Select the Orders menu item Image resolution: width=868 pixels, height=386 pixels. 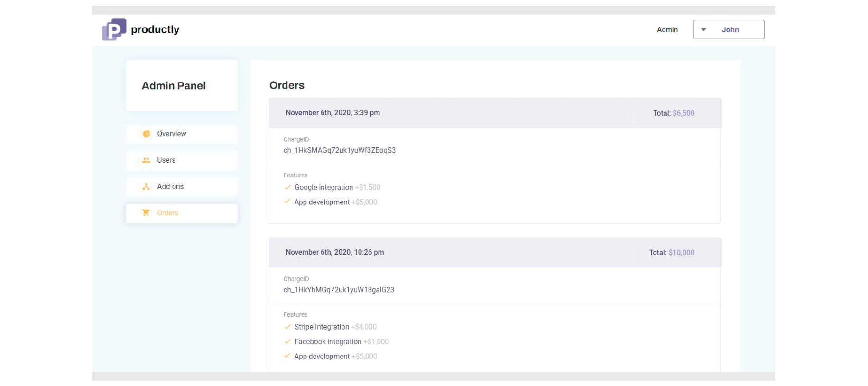tap(182, 213)
